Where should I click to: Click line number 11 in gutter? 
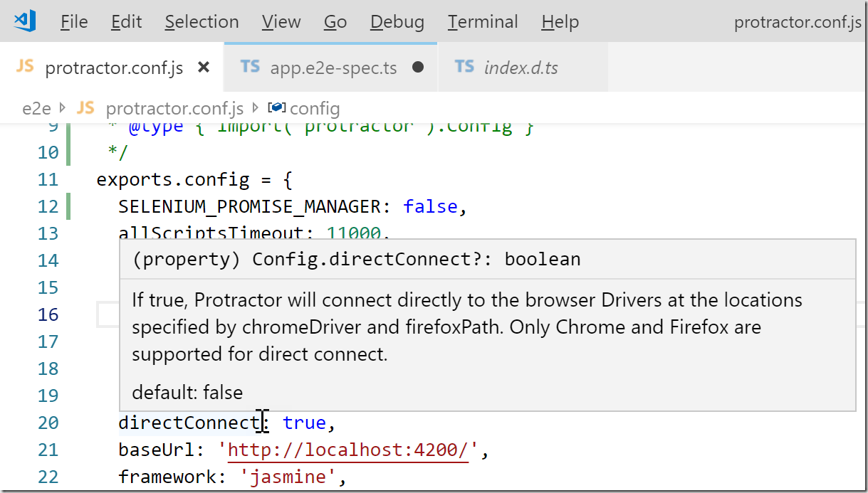coord(48,179)
